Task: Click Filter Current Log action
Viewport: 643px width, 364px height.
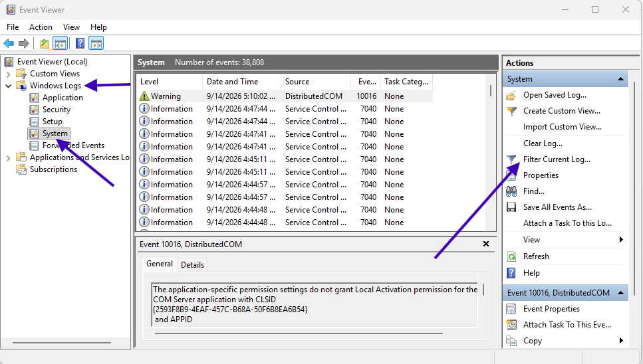Action: coord(557,159)
